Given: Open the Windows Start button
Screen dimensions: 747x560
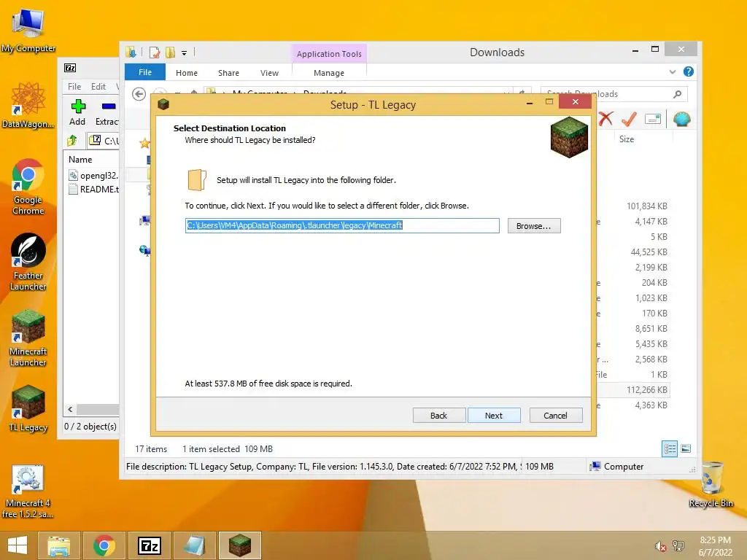Looking at the screenshot, I should 18,545.
